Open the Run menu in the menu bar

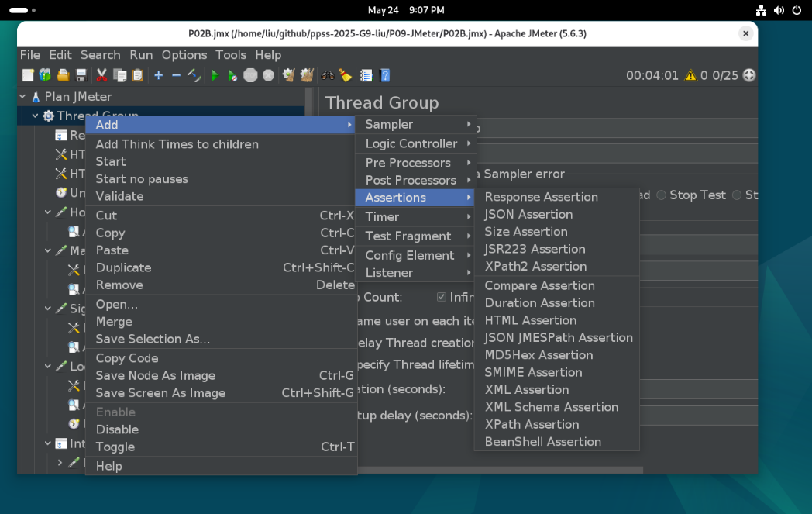click(141, 55)
